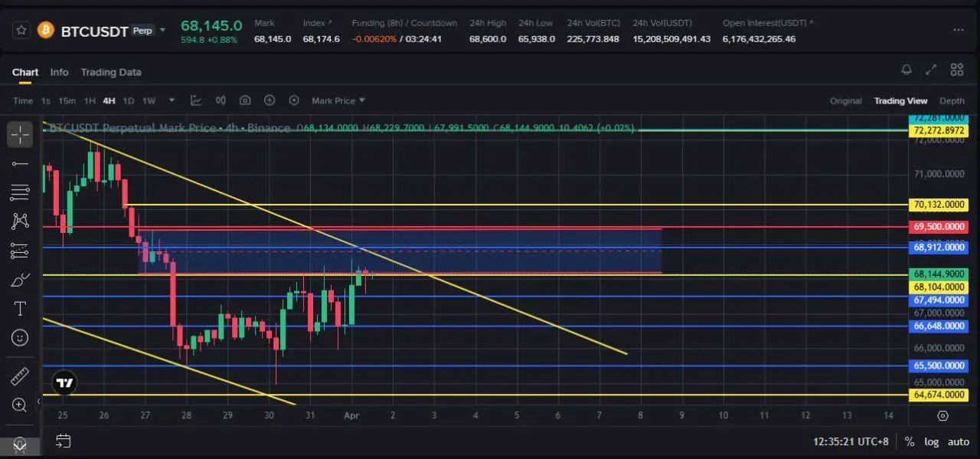
Task: Open the chart layout grid icon
Action: tap(957, 70)
